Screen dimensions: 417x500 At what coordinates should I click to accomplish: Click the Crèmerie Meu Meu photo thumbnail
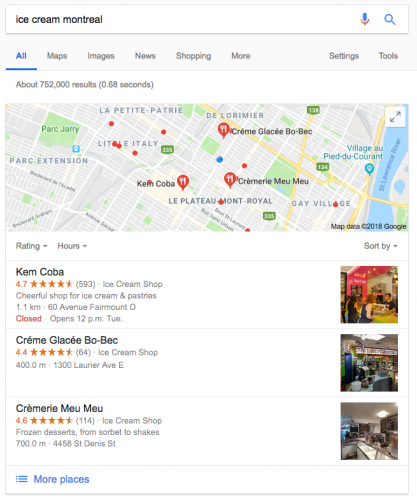point(369,431)
